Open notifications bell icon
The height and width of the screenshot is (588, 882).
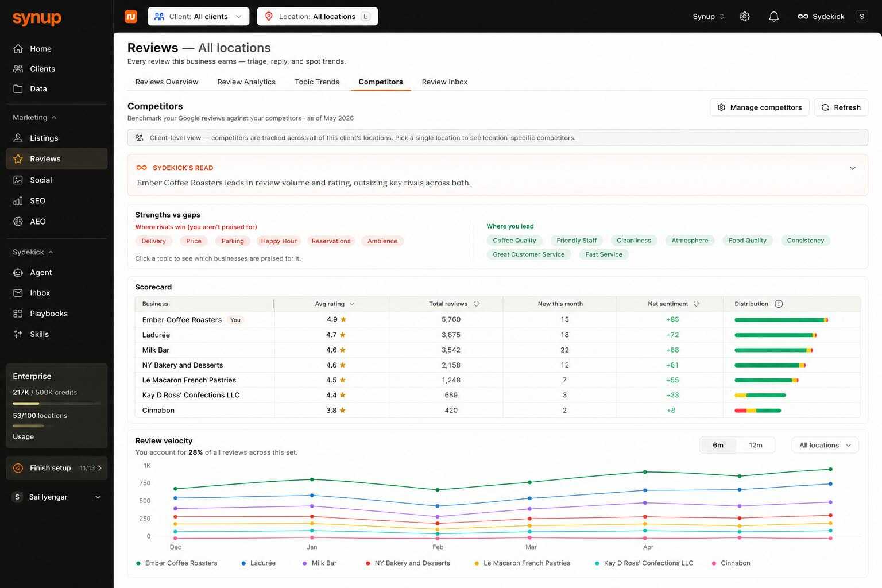(x=773, y=17)
